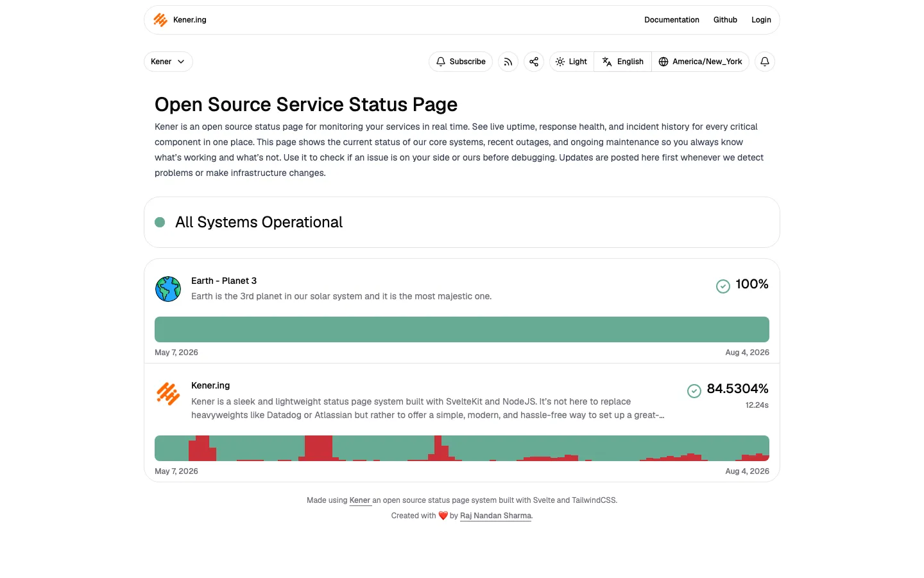This screenshot has height=578, width=924.
Task: Click the Aug 4, 2026 date under Earth bar
Action: coord(748,353)
